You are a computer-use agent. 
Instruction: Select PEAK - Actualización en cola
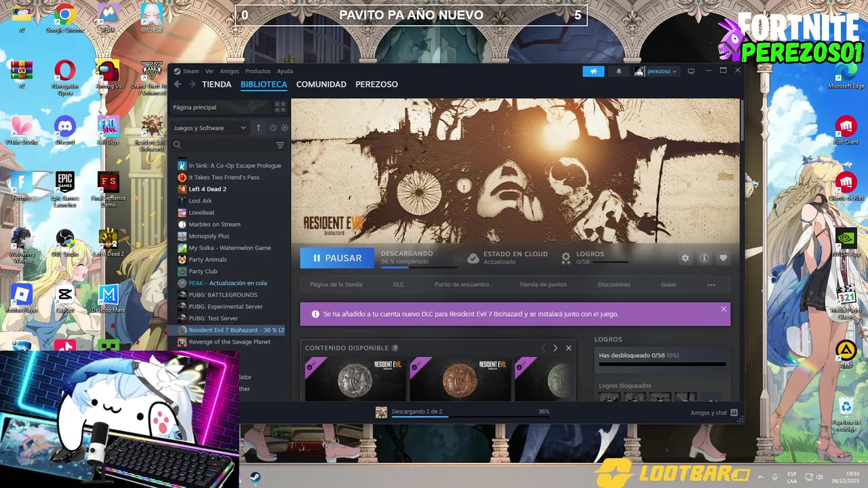tap(229, 283)
